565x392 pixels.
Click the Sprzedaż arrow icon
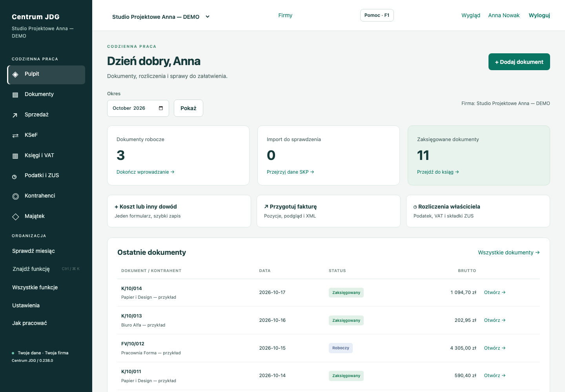point(15,115)
